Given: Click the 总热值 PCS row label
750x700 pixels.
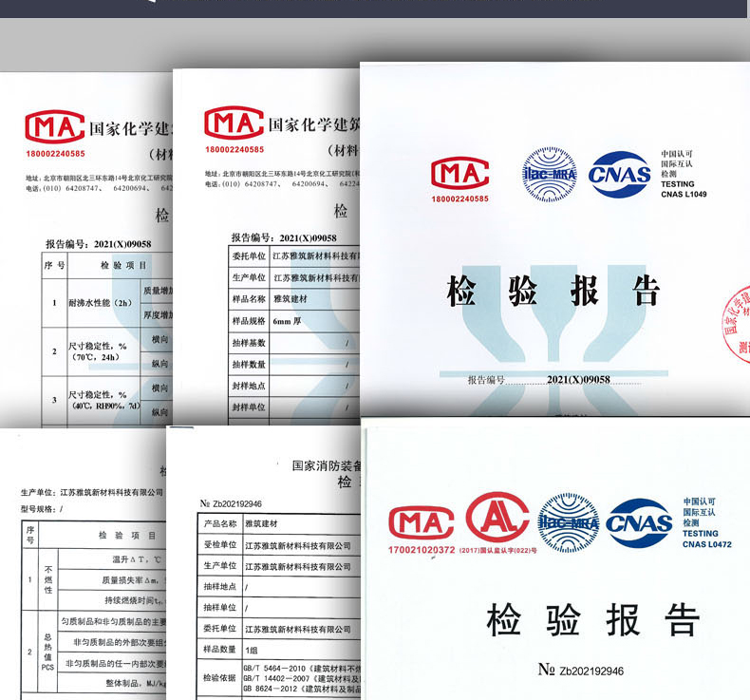Looking at the screenshot, I should click(47, 652).
